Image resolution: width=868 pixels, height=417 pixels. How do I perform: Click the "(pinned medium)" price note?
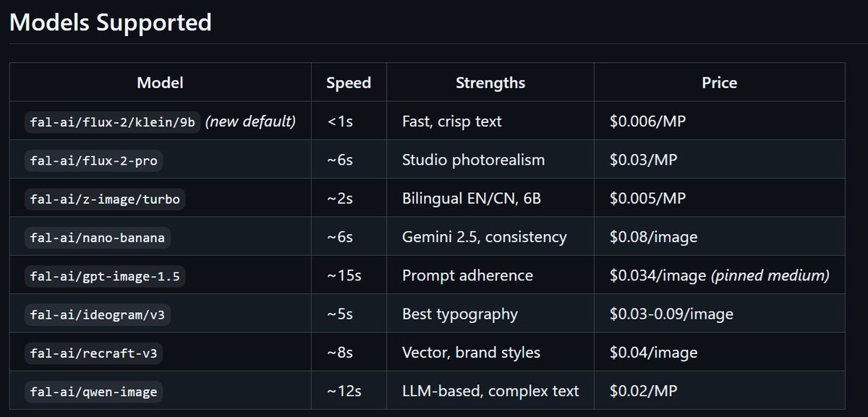(770, 275)
